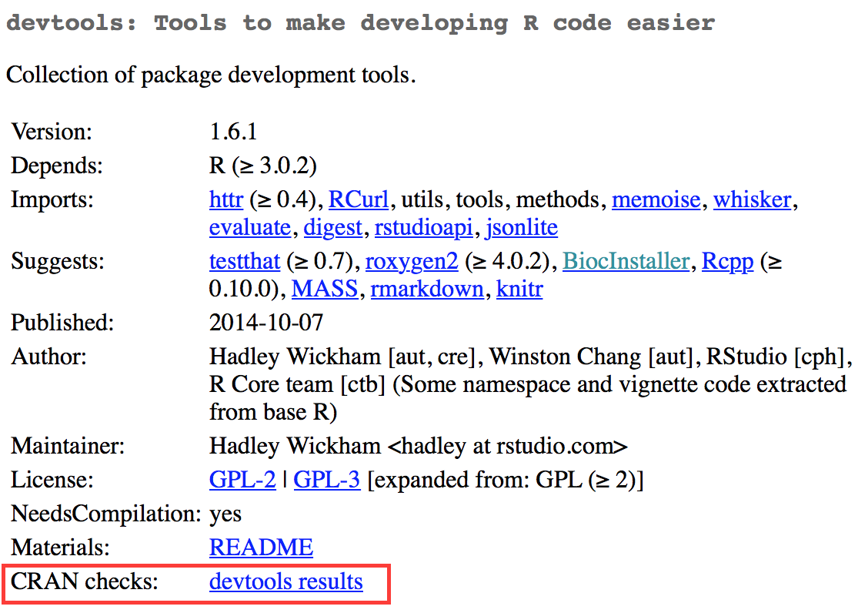
Task: Open the rstudioapi package link
Action: point(423,227)
